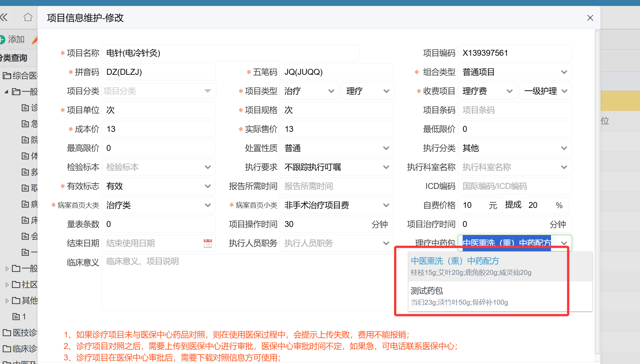The width and height of the screenshot is (640, 364).
Task: Click the green 添加 plus icon
Action: point(2,40)
